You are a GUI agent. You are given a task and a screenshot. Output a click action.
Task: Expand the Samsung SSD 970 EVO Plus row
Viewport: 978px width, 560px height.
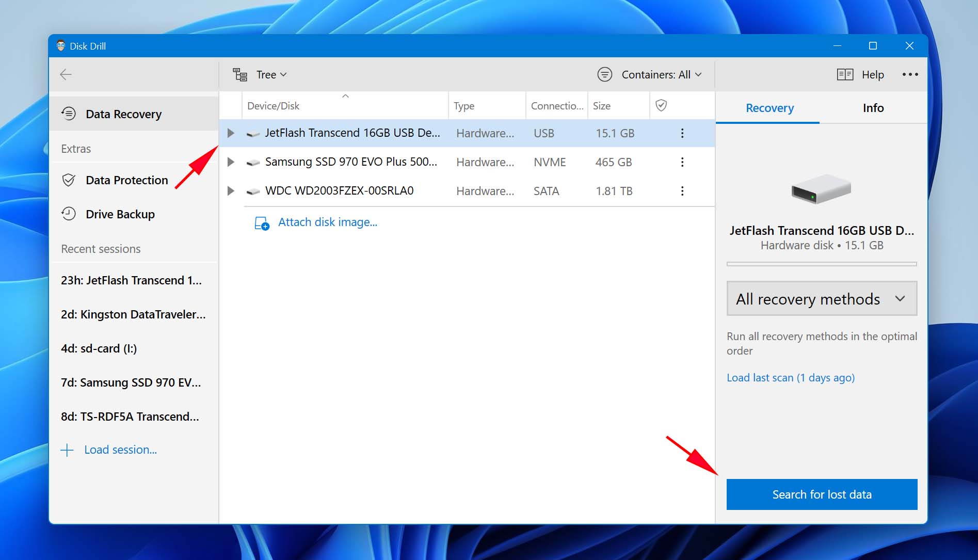pos(231,162)
